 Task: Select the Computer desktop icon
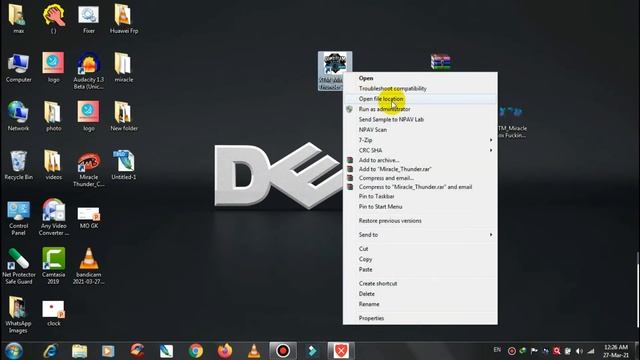pyautogui.click(x=18, y=67)
